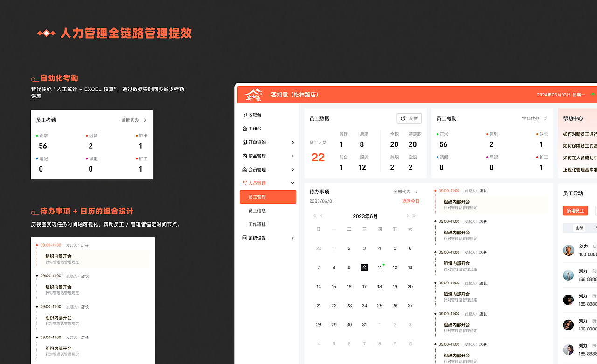Image resolution: width=597 pixels, height=364 pixels.
Task: Jump to next year with double-right arrow
Action: 414,216
